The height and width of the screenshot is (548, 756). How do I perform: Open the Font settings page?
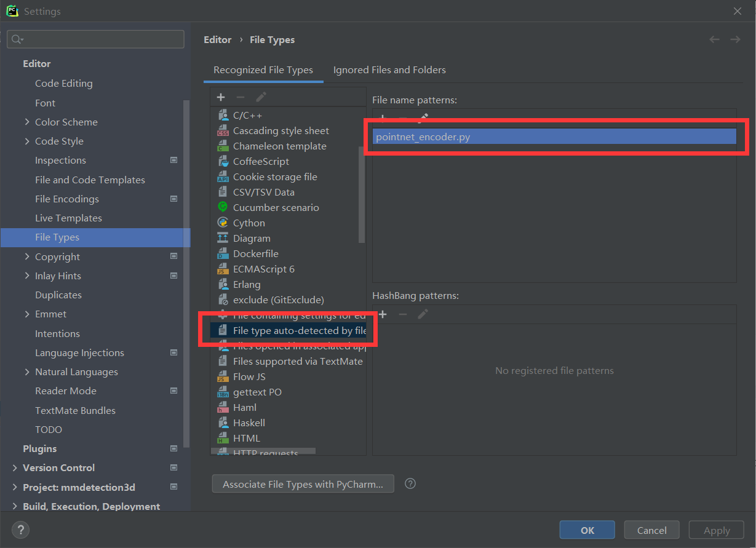(x=45, y=103)
